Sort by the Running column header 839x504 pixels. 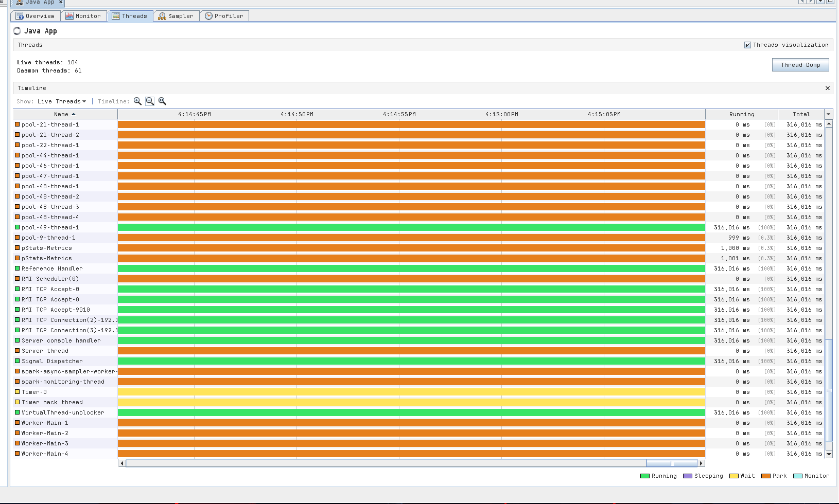pos(741,114)
